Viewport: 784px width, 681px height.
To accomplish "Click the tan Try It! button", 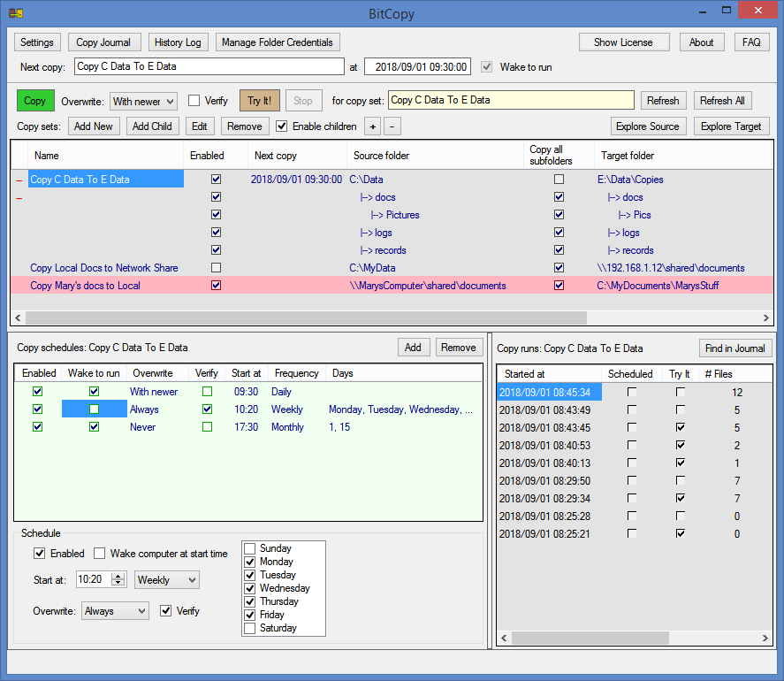I will [x=259, y=101].
